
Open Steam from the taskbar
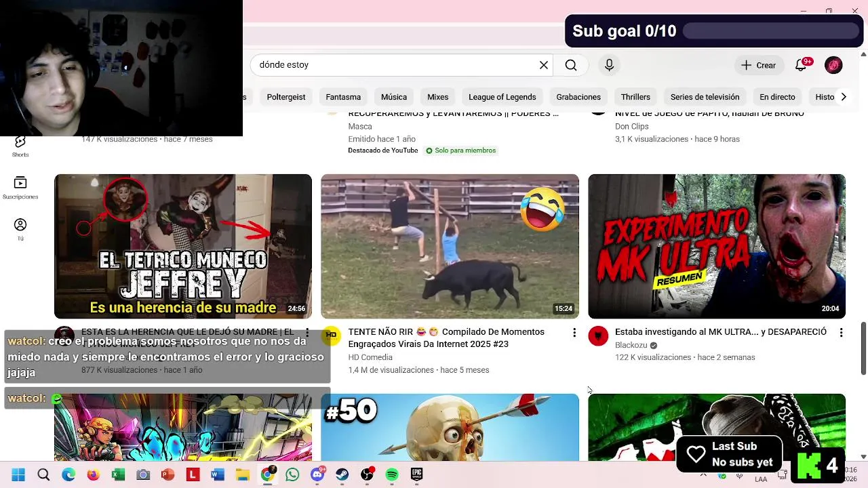click(x=342, y=475)
